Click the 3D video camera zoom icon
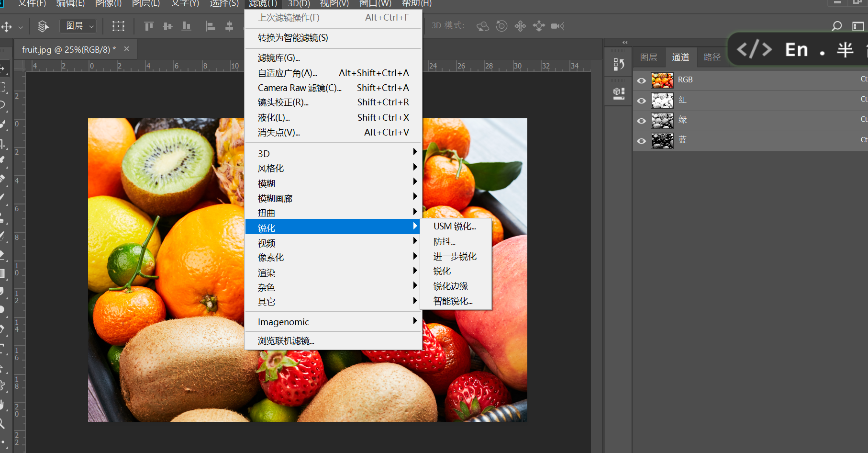Image resolution: width=868 pixels, height=453 pixels. pyautogui.click(x=558, y=26)
